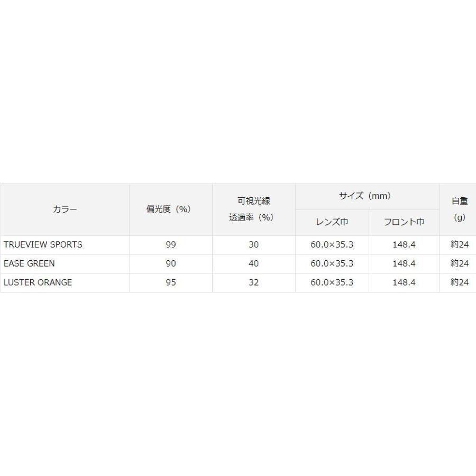Click the 偏光度（%） column header
Image resolution: width=476 pixels, height=476 pixels.
point(168,209)
